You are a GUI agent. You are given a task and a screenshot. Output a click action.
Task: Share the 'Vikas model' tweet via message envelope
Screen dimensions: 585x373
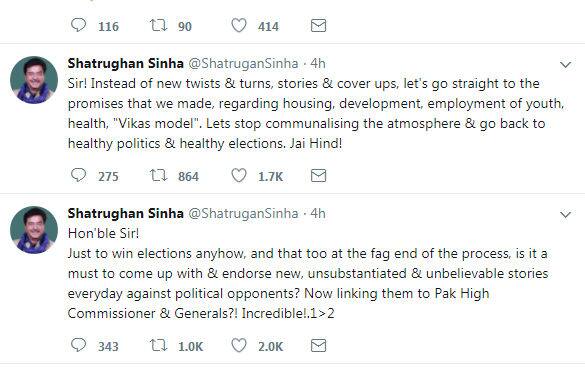(x=318, y=175)
